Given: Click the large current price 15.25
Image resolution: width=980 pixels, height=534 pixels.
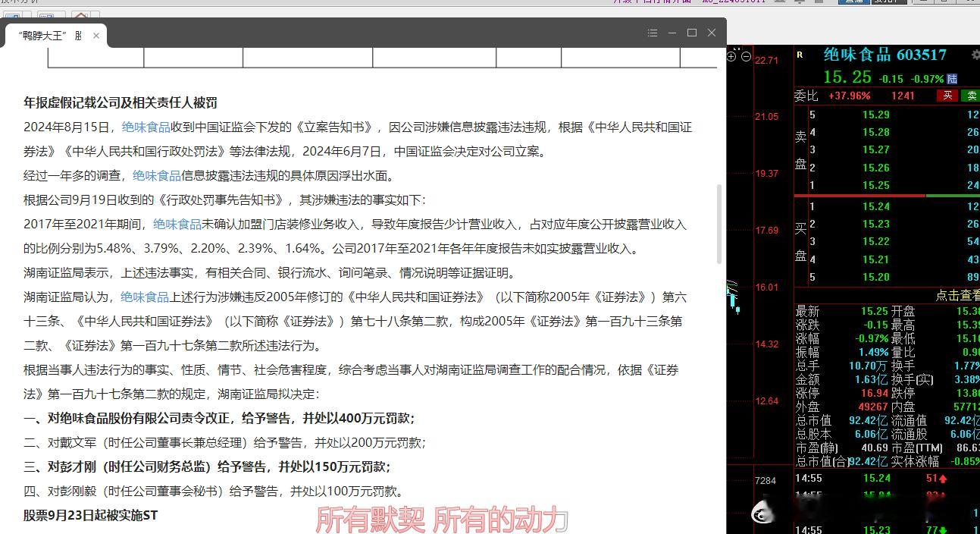Looking at the screenshot, I should click(x=847, y=77).
